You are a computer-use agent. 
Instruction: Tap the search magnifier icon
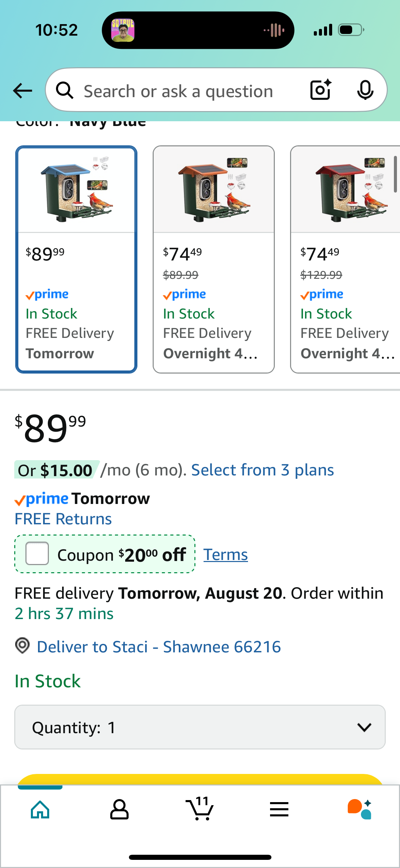click(64, 91)
